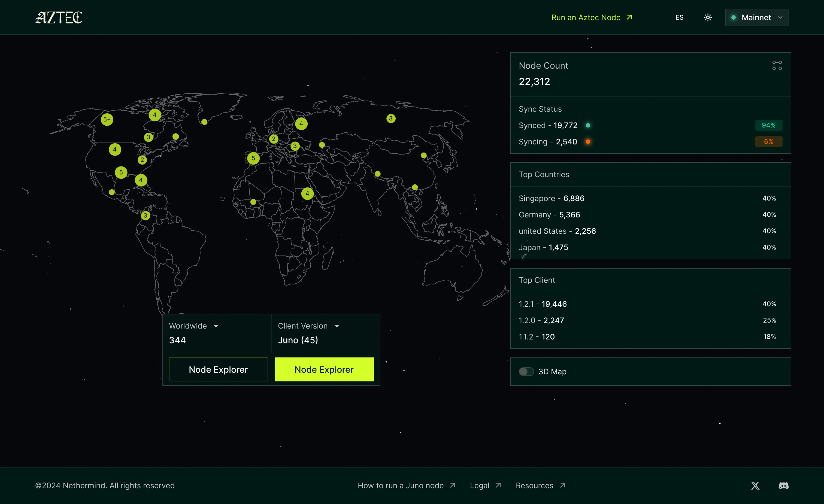Select the Germany - 5,366 row

650,215
